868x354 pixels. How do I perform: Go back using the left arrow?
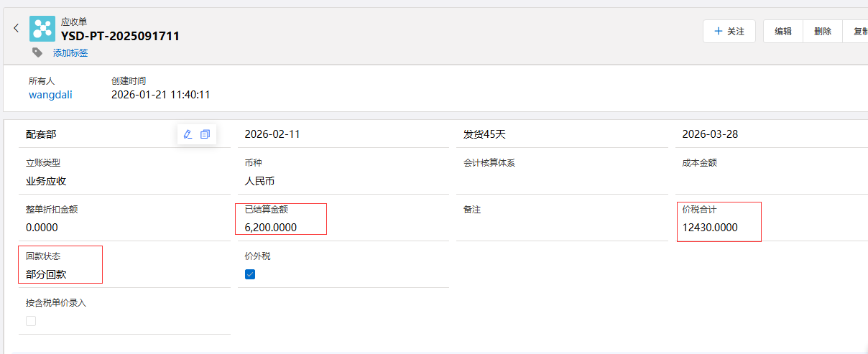tap(17, 29)
